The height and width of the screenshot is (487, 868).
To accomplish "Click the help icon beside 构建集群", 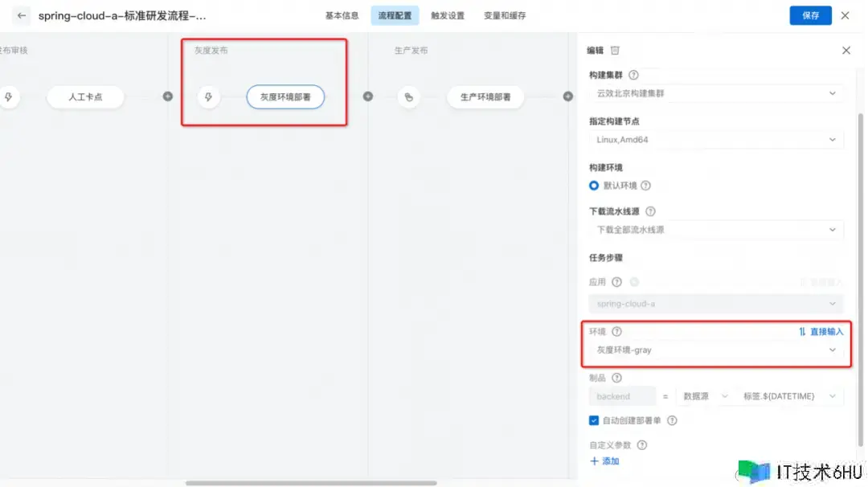I will (633, 75).
